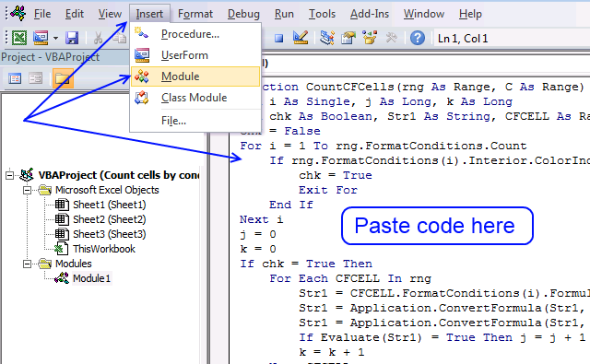The width and height of the screenshot is (590, 364).
Task: Click code line 'For Each CFCELL In rng'
Action: pos(350,278)
